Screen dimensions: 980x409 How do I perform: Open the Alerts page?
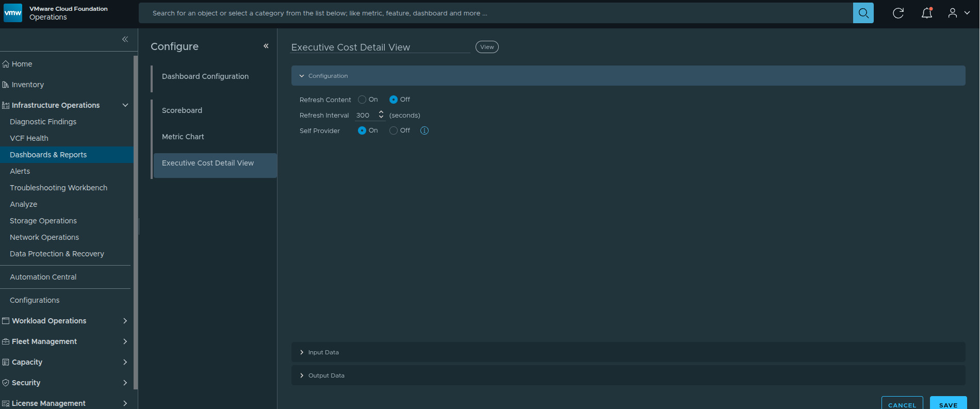coord(20,171)
